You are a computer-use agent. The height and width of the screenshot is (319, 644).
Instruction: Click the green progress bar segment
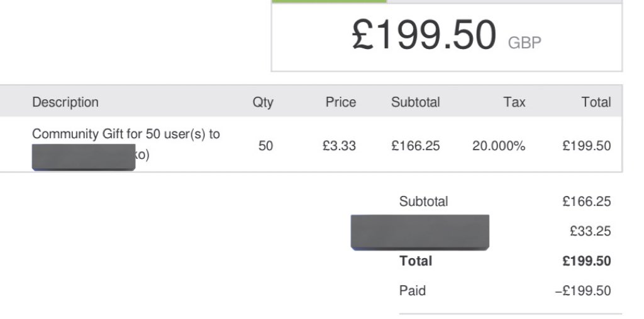tap(329, 1)
